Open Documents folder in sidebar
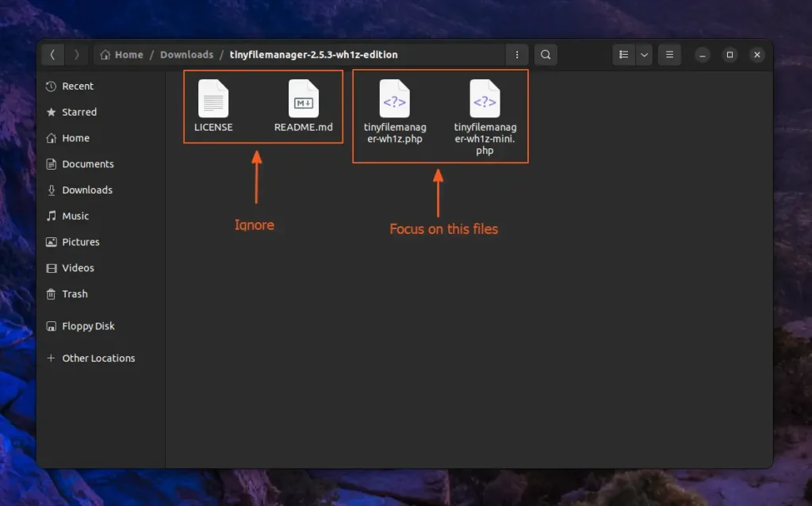The height and width of the screenshot is (506, 812). coord(88,164)
